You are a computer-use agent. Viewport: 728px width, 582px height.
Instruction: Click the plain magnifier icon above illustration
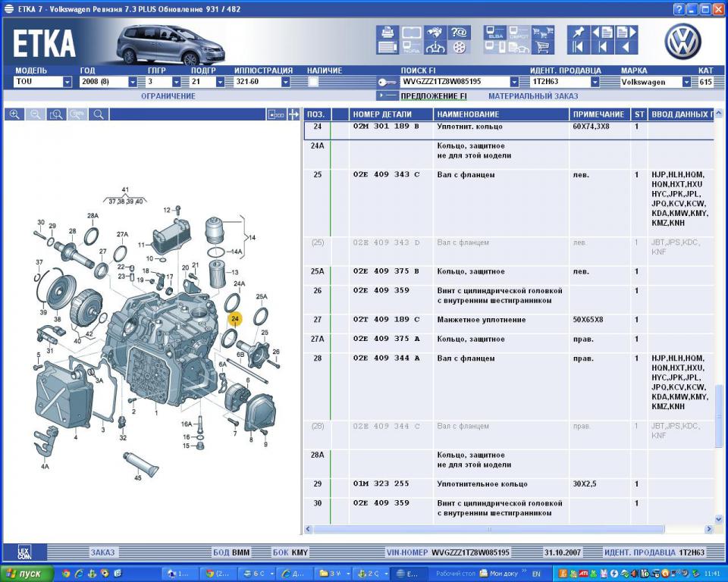99,114
